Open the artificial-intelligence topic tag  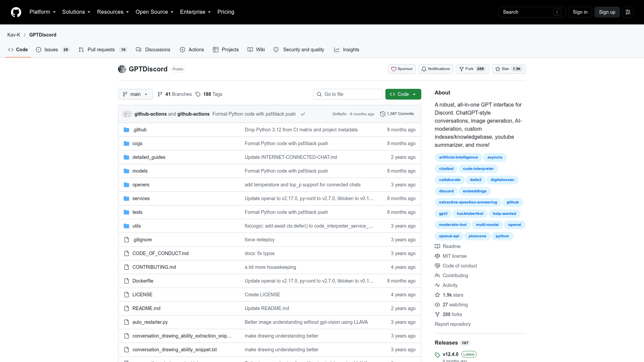(458, 158)
